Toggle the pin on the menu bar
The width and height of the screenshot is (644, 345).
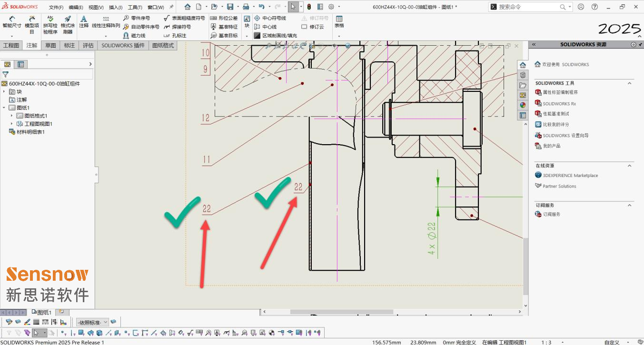coord(171,7)
